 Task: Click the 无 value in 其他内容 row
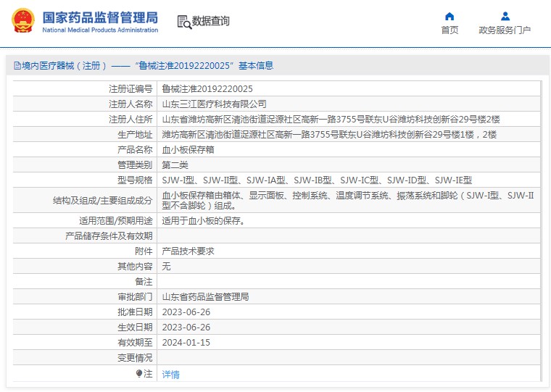point(166,266)
